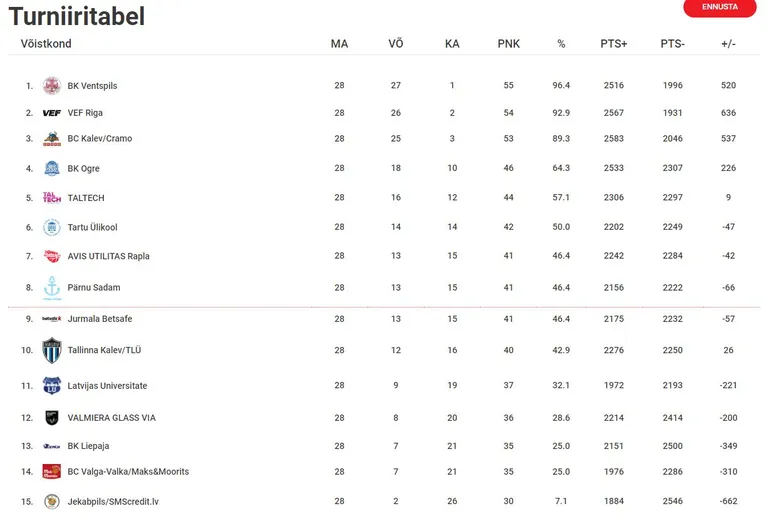Click the TalTech pink logo
The image size is (768, 516).
[51, 197]
